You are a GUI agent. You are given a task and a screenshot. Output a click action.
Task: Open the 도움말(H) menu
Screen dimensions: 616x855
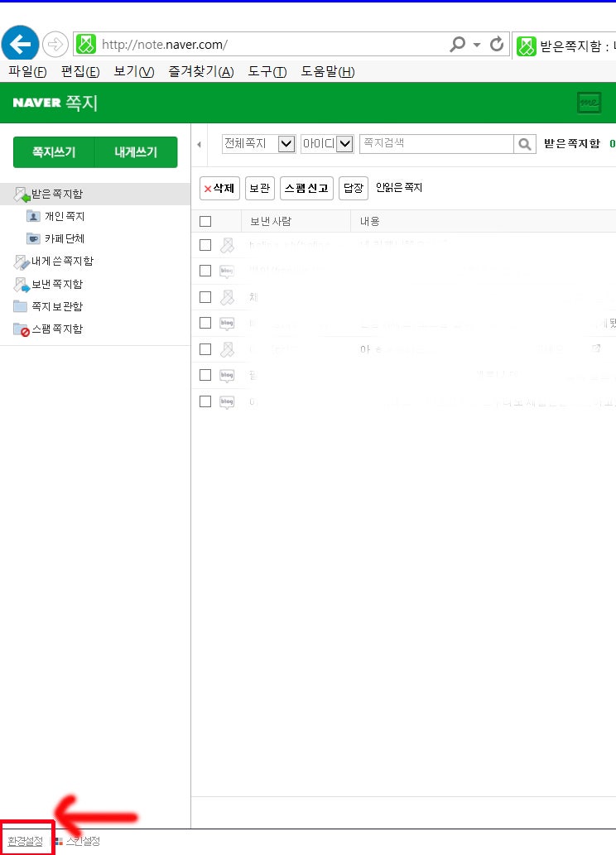click(327, 71)
